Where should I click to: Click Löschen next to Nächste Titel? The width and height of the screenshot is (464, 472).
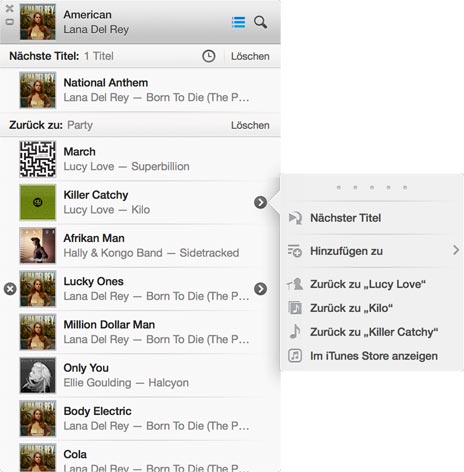pyautogui.click(x=250, y=56)
